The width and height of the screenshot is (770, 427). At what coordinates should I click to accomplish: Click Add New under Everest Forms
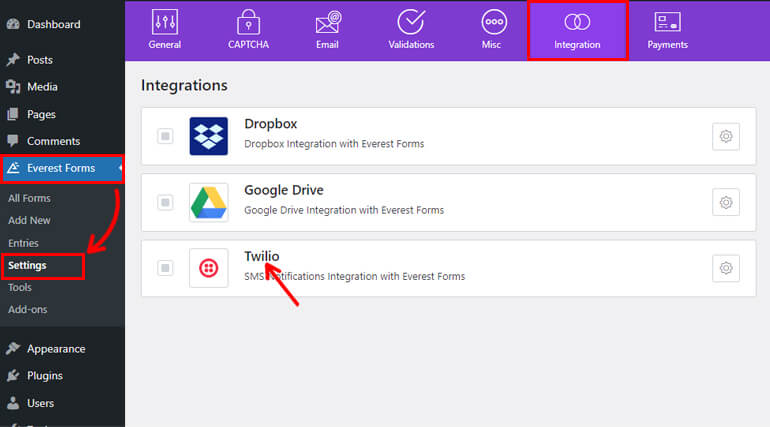29,220
